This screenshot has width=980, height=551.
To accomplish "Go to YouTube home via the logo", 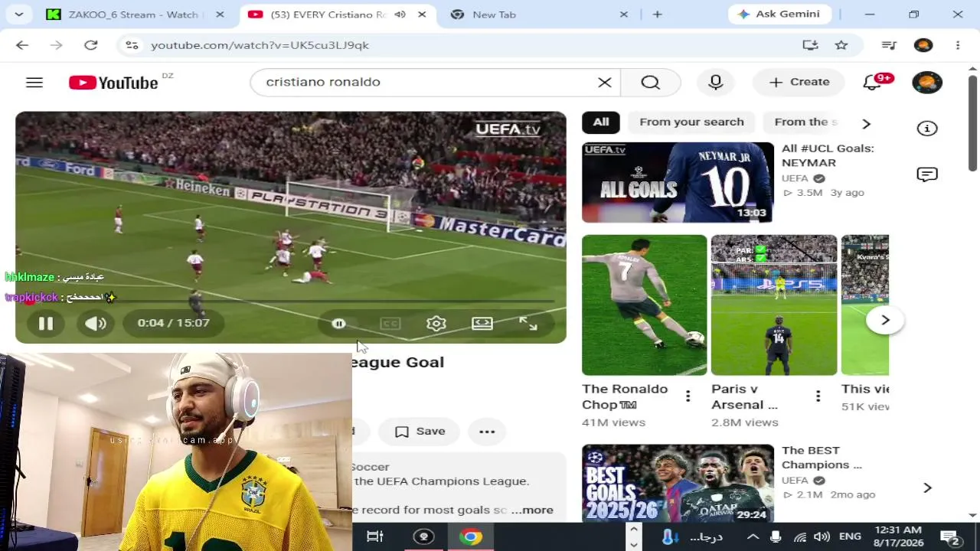I will (113, 83).
